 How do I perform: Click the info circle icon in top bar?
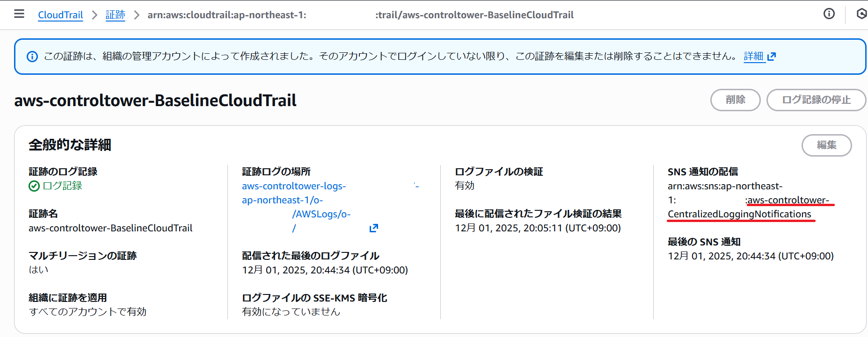pos(829,14)
